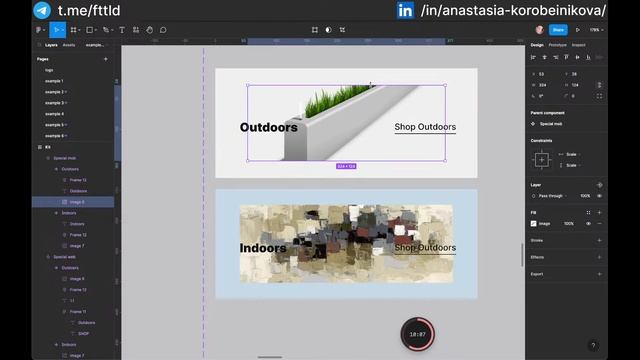Click the image fill swatch
Image resolution: width=640 pixels, height=360 pixels.
[533, 224]
